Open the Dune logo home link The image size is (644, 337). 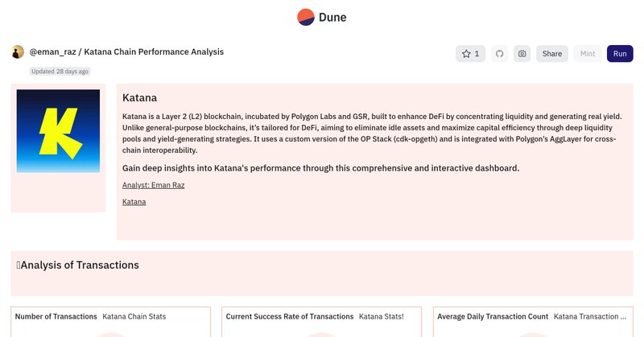click(322, 17)
